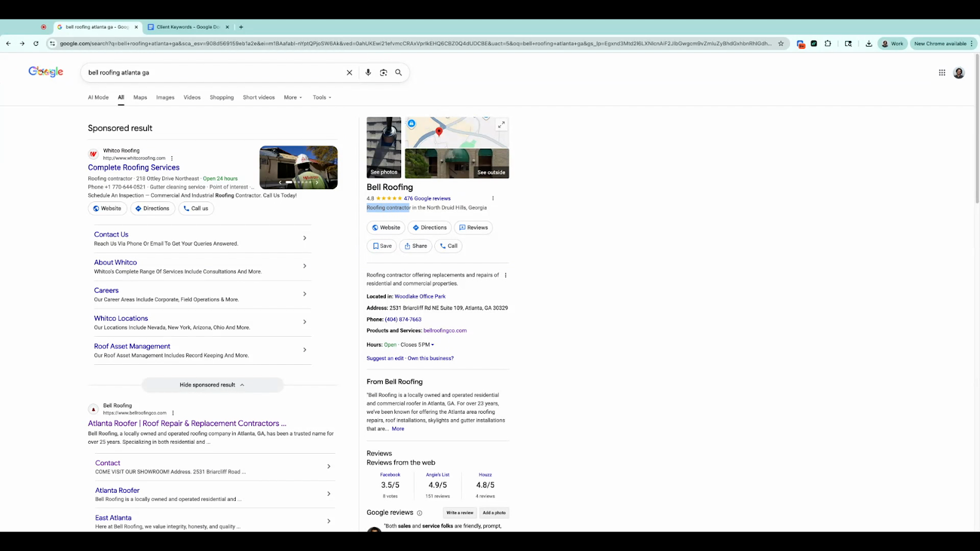Switch to the Client Keywords Google Docs tab
This screenshot has height=551, width=980.
coord(189,27)
